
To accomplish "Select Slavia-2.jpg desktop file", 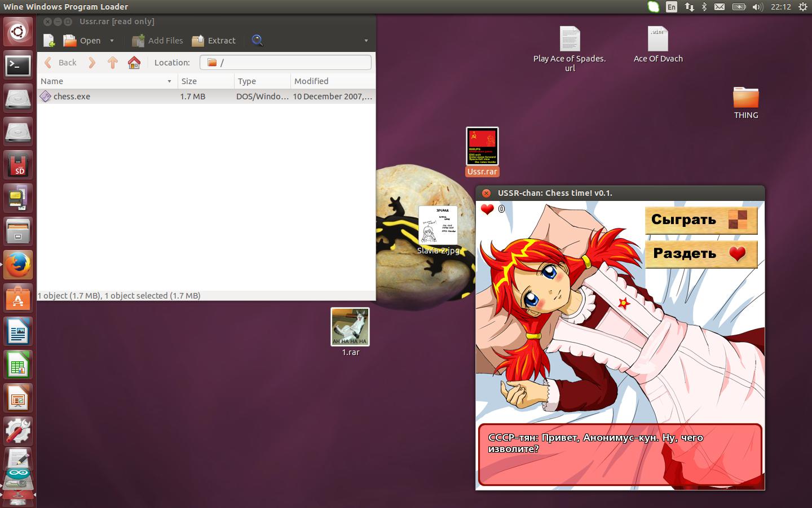I will coord(438,231).
